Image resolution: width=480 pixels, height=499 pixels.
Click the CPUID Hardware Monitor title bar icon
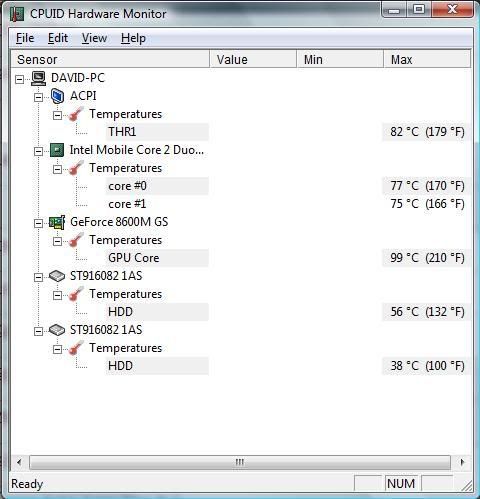coord(17,14)
